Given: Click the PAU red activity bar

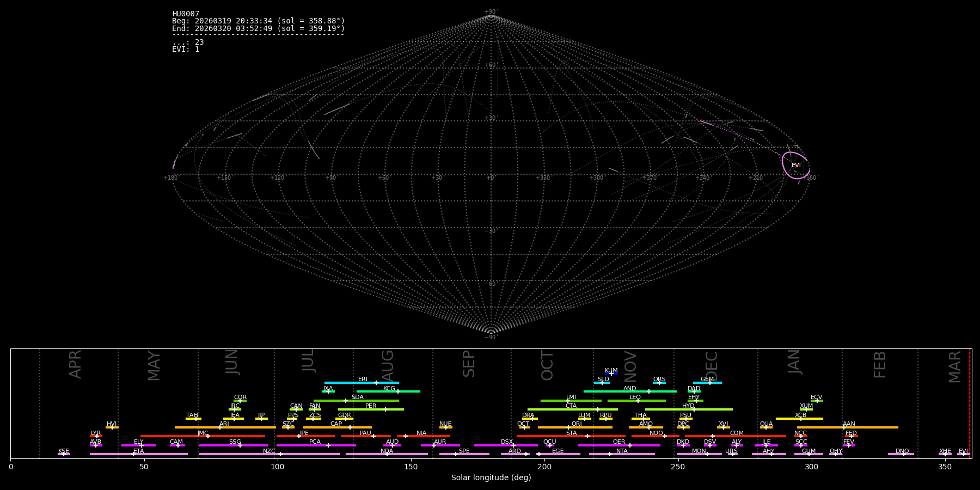Looking at the screenshot, I should coord(366,436).
